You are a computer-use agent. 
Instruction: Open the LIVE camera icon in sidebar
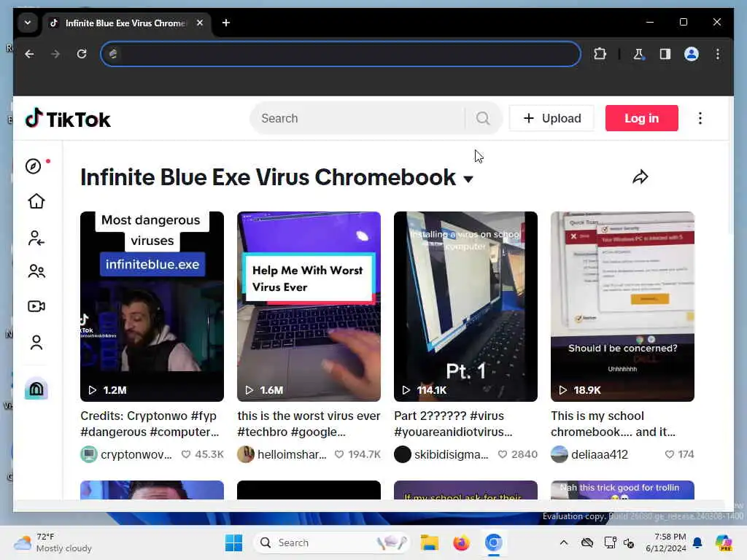[36, 306]
